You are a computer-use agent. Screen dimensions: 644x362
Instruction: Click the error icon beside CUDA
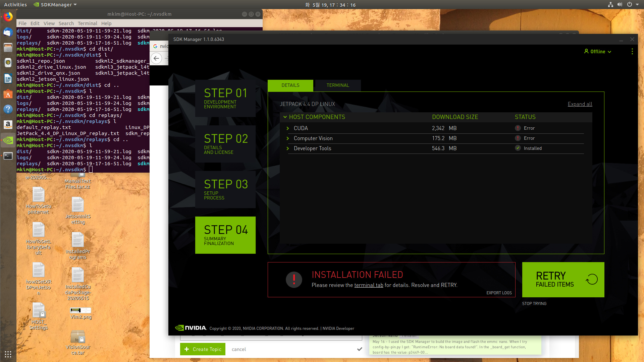pos(518,128)
